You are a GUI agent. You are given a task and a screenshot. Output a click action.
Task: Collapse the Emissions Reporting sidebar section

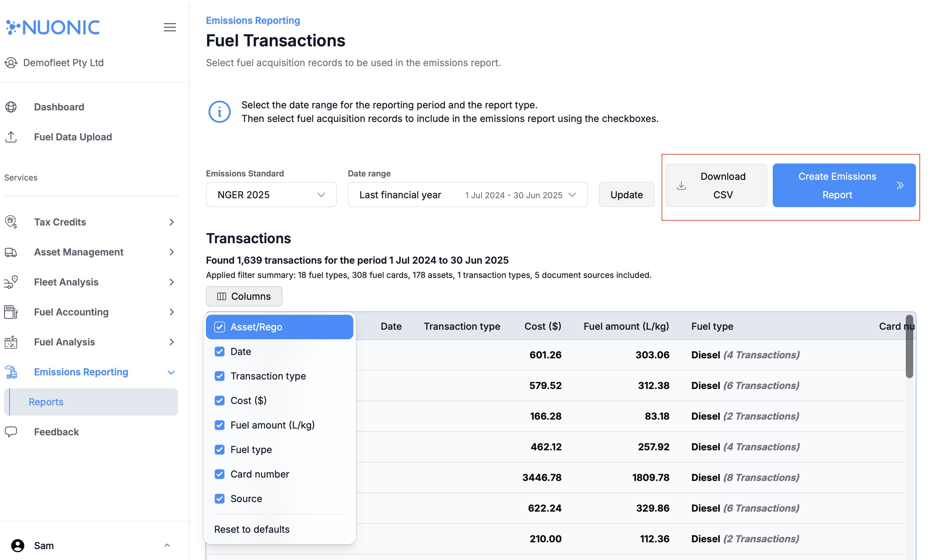point(172,372)
